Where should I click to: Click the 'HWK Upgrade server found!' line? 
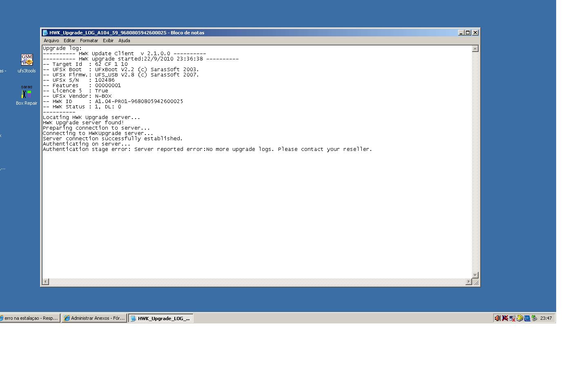tap(83, 123)
